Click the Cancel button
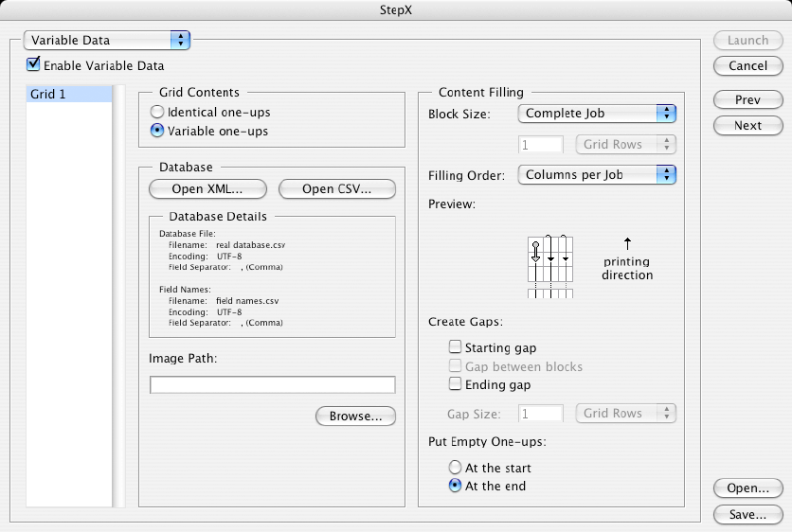Screen dimensions: 792x532 click(748, 66)
